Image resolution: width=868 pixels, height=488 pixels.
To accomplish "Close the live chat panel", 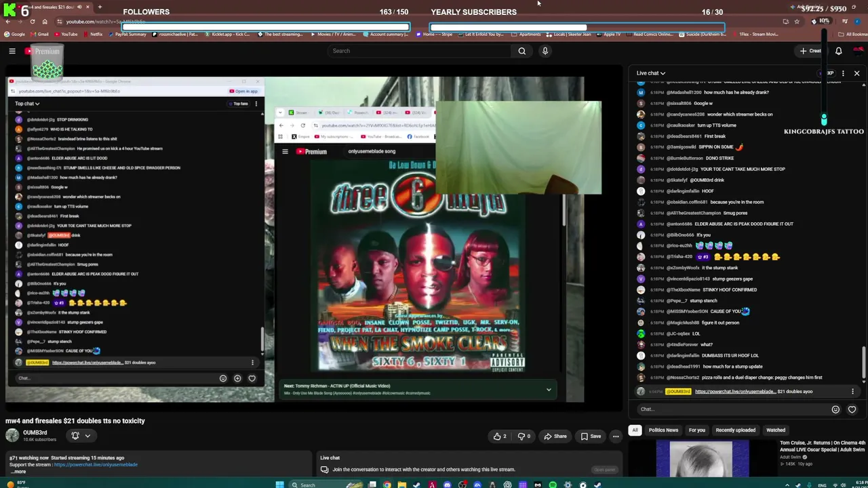I will pyautogui.click(x=856, y=73).
